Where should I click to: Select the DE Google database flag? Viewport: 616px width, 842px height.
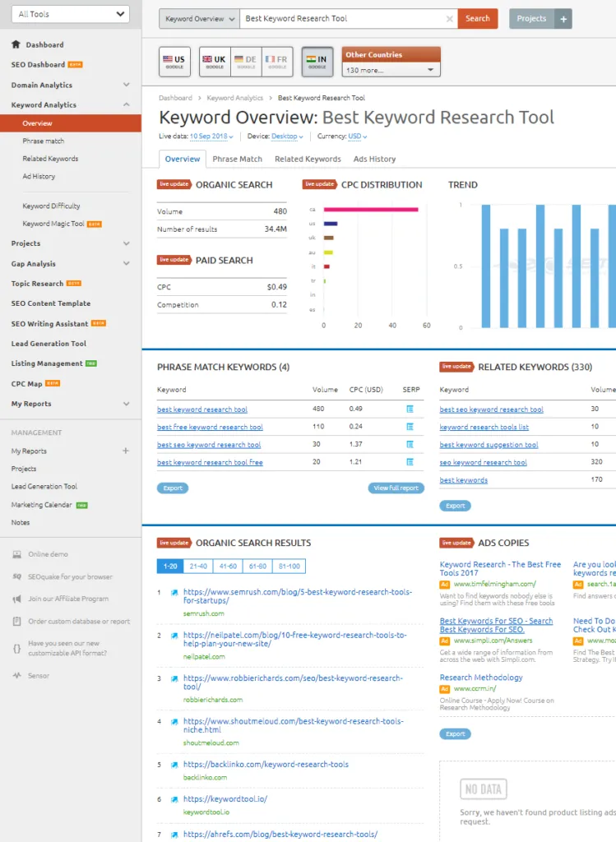pyautogui.click(x=246, y=62)
